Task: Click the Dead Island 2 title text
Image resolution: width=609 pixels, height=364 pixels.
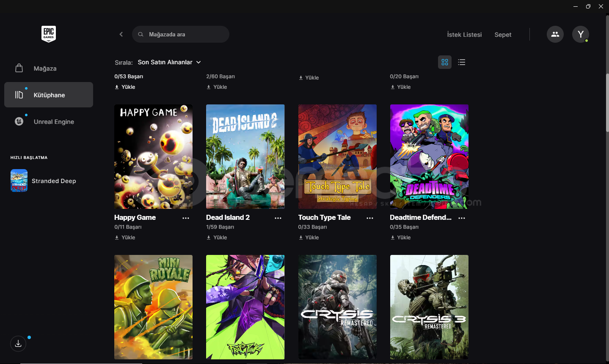Action: pyautogui.click(x=228, y=217)
